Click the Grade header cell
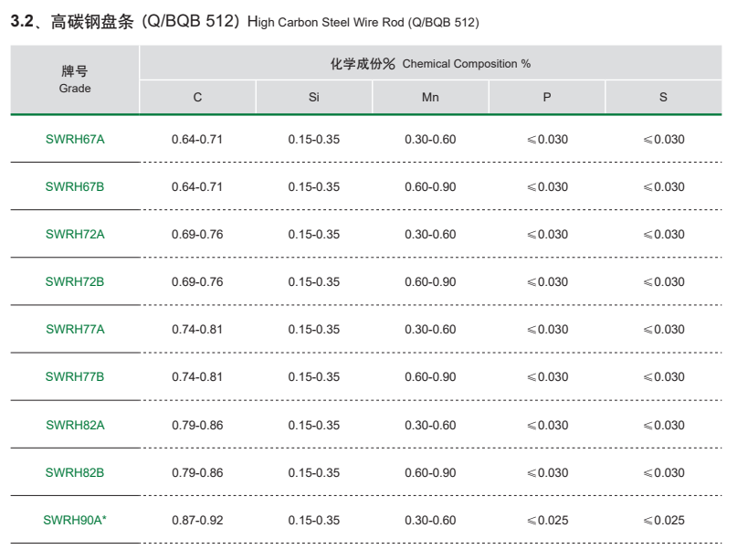The image size is (748, 560). pos(75,80)
